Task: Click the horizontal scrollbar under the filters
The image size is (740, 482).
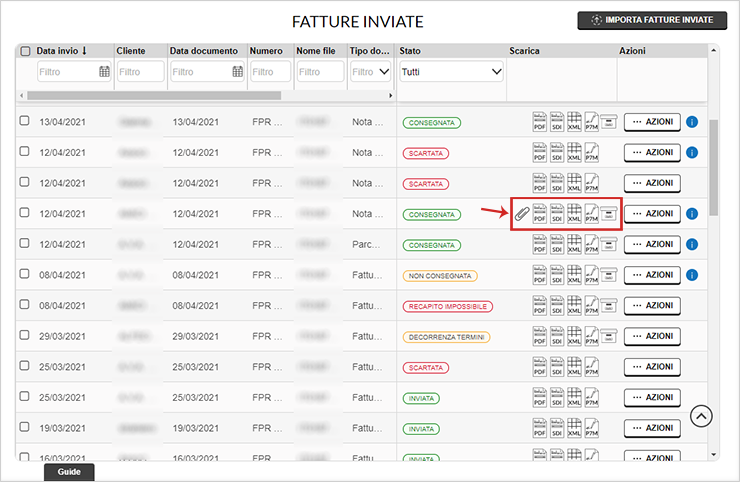Action: (200, 95)
